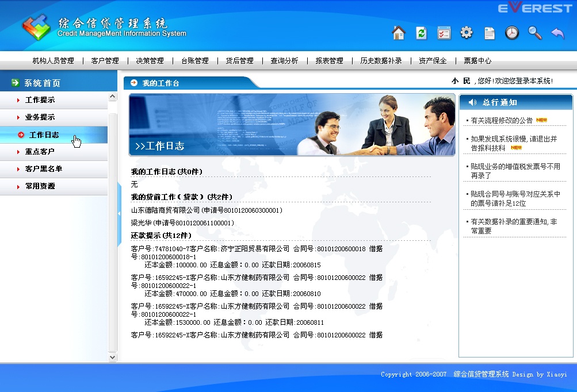The width and height of the screenshot is (577, 392).
Task: Click the 工作日志 banner image
Action: click(292, 125)
